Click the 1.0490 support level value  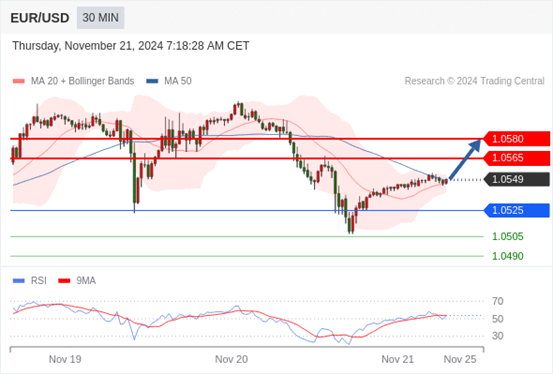pyautogui.click(x=508, y=256)
